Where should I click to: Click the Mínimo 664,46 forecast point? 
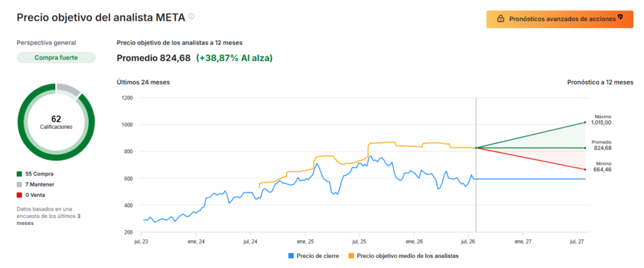pyautogui.click(x=585, y=169)
